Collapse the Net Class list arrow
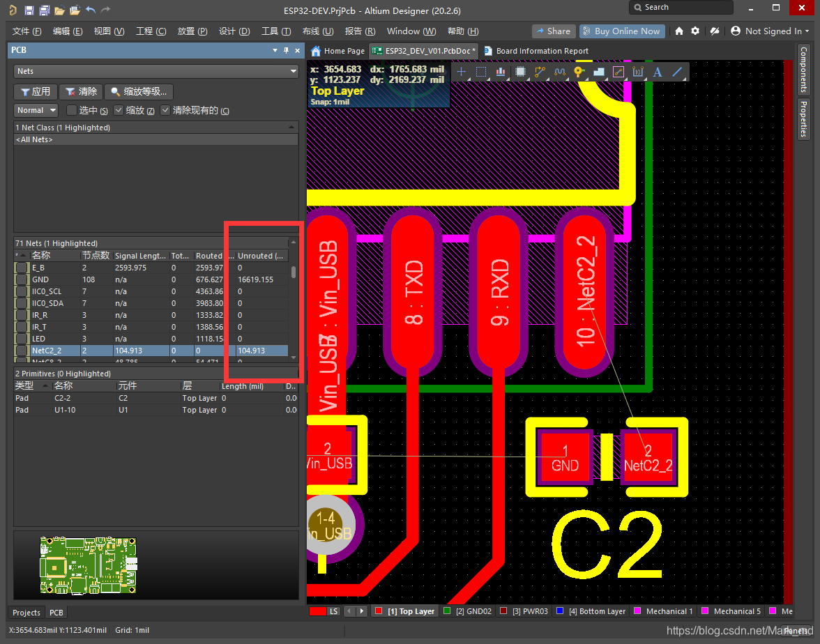Screen dimensions: 820x644 (291, 127)
